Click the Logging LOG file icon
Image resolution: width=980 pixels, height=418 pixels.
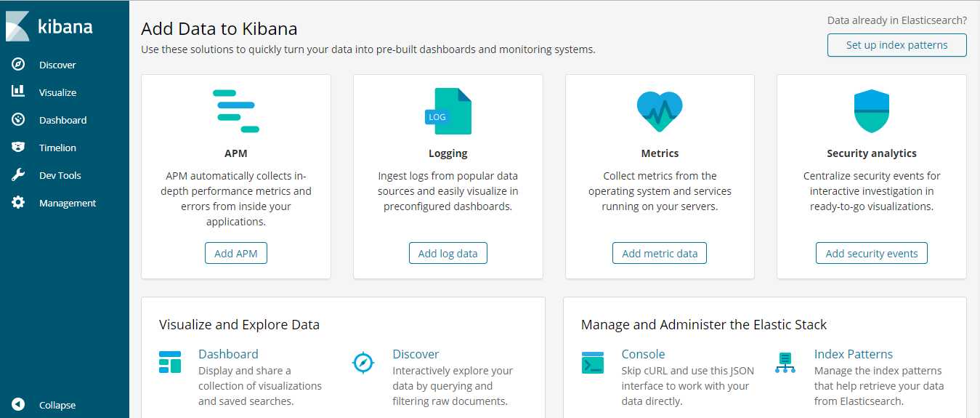448,111
